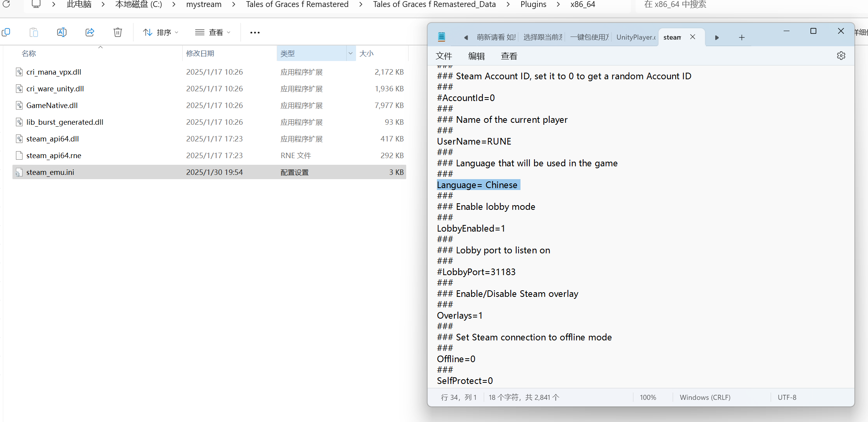Screen dimensions: 868x422
Task: Select steam_api64.dll file
Action: click(52, 139)
